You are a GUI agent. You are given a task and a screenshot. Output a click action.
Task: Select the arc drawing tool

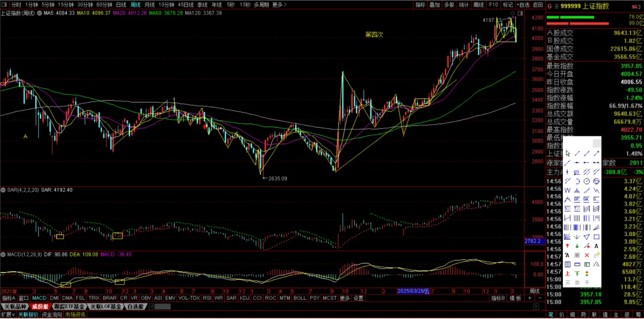click(577, 181)
